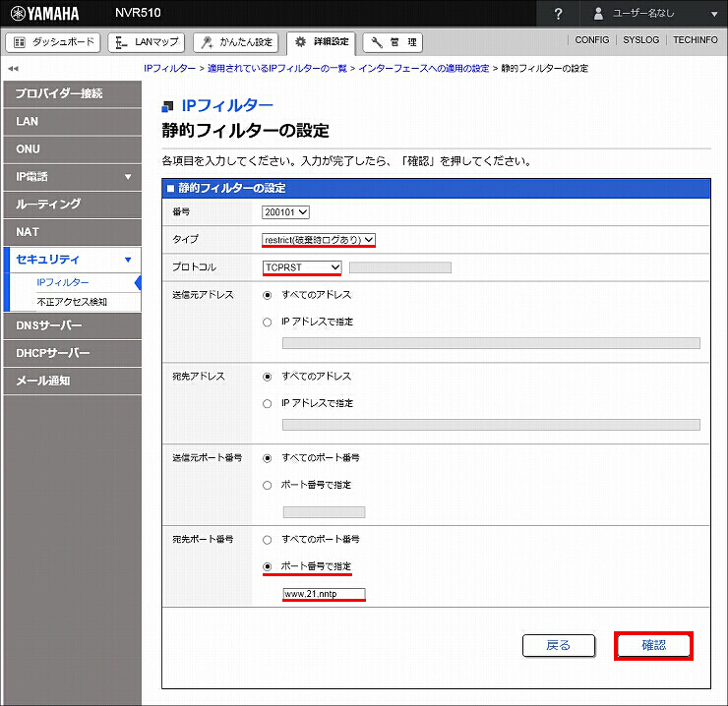Open the かんたん設定 tab
This screenshot has width=728, height=706.
tap(235, 42)
